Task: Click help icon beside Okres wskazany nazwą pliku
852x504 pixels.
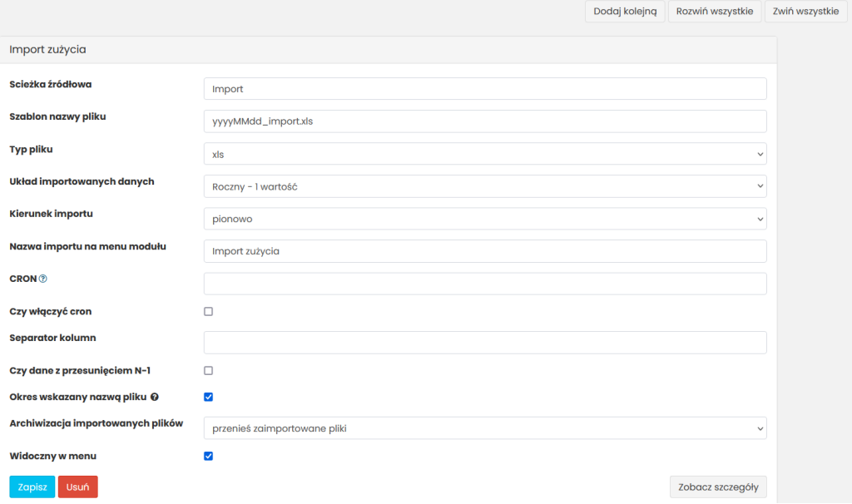Action: [155, 397]
